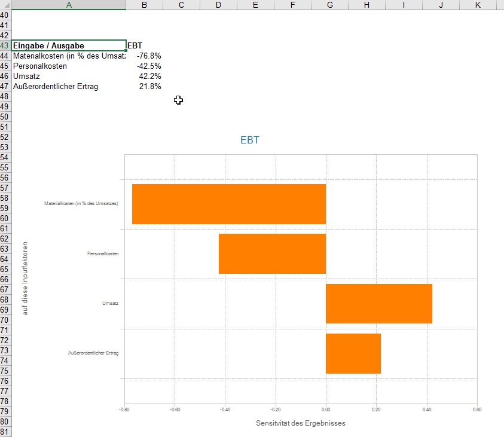Click the chart axis label 'Personalkosten'

[103, 253]
